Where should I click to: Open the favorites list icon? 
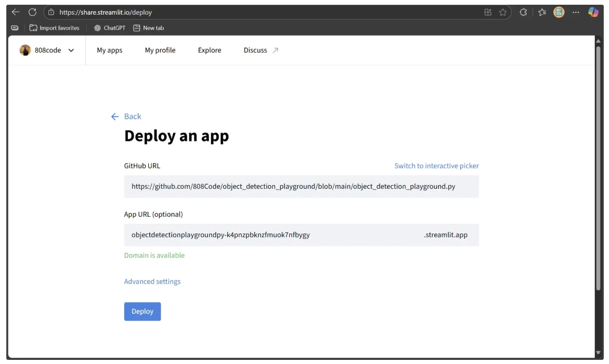click(542, 13)
